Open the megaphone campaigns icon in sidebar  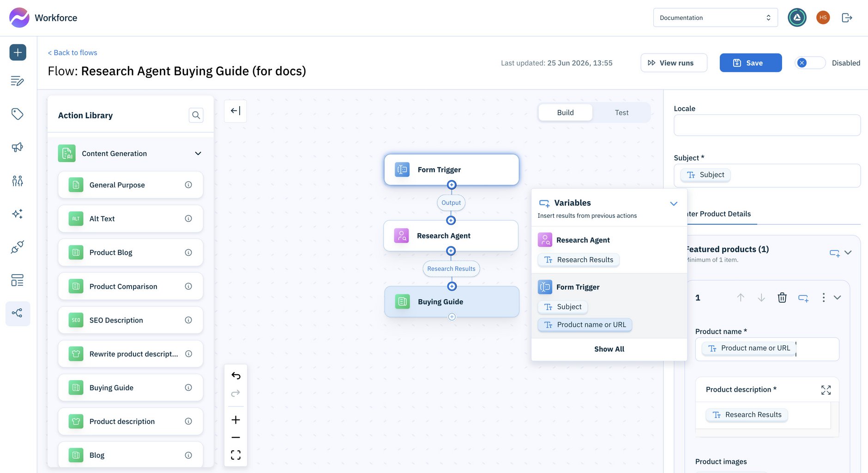pos(18,147)
